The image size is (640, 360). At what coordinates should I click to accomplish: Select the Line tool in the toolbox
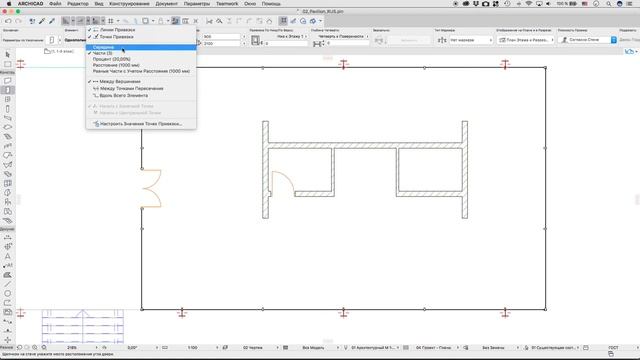pos(7,284)
